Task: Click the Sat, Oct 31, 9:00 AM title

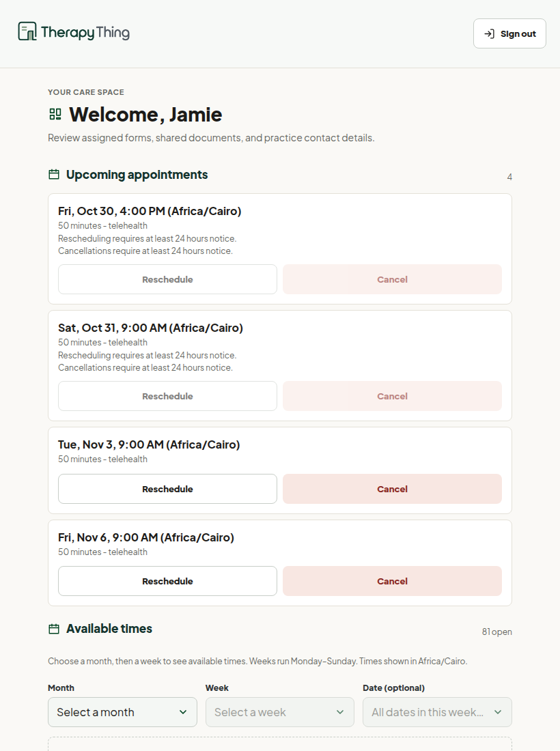Action: click(150, 328)
